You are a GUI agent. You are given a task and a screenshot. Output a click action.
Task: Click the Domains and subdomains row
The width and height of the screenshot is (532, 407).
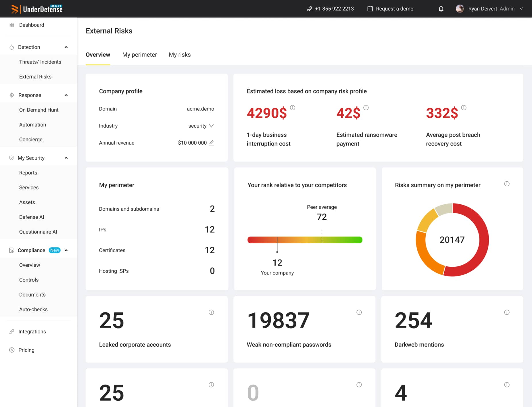(x=157, y=209)
